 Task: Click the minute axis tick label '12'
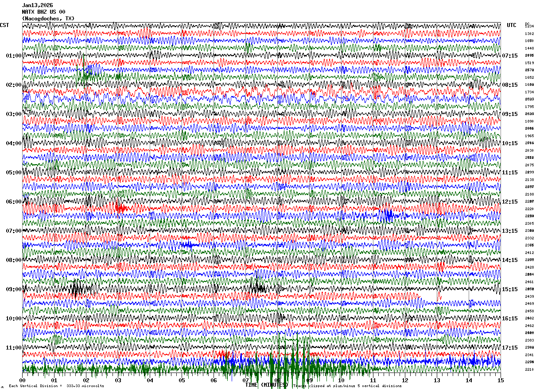click(405, 380)
